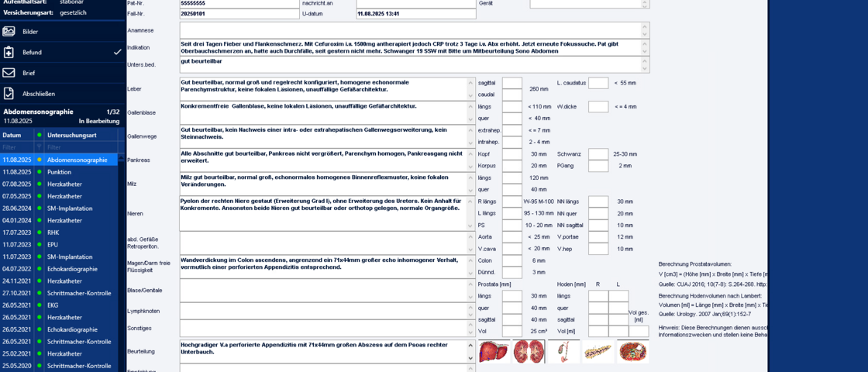The image size is (868, 372).
Task: Click the L. caudatus measurement box
Action: [x=598, y=83]
